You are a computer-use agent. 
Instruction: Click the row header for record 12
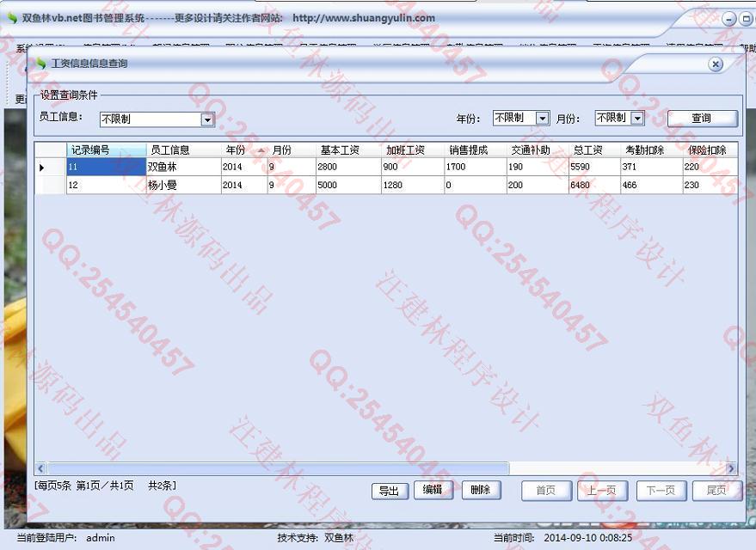50,186
